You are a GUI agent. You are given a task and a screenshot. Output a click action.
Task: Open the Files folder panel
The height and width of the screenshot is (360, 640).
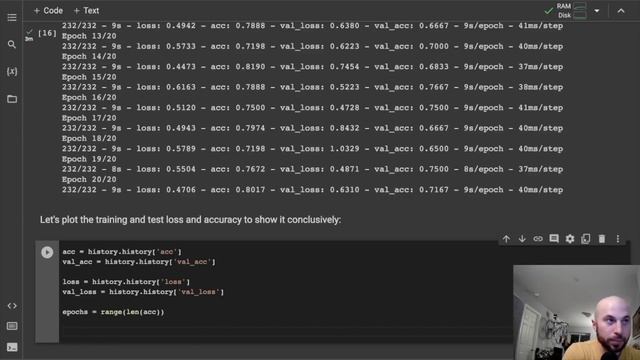(x=12, y=99)
